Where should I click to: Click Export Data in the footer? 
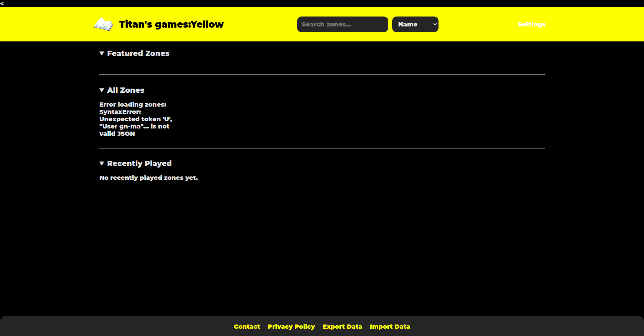click(342, 327)
